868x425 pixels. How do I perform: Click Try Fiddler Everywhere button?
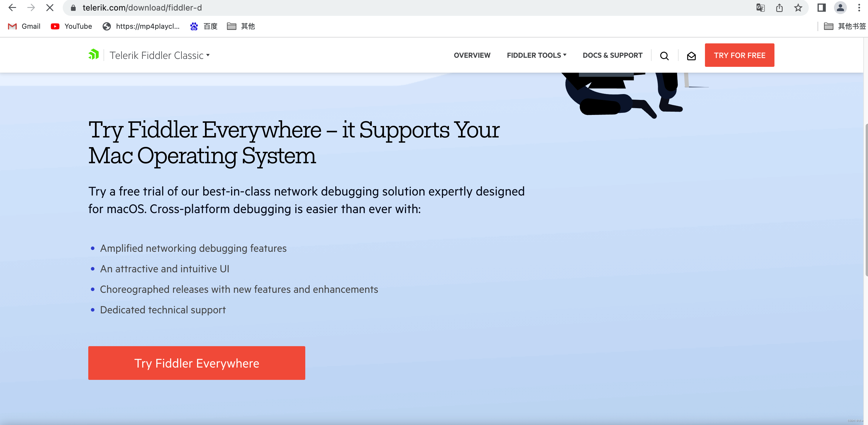click(196, 363)
